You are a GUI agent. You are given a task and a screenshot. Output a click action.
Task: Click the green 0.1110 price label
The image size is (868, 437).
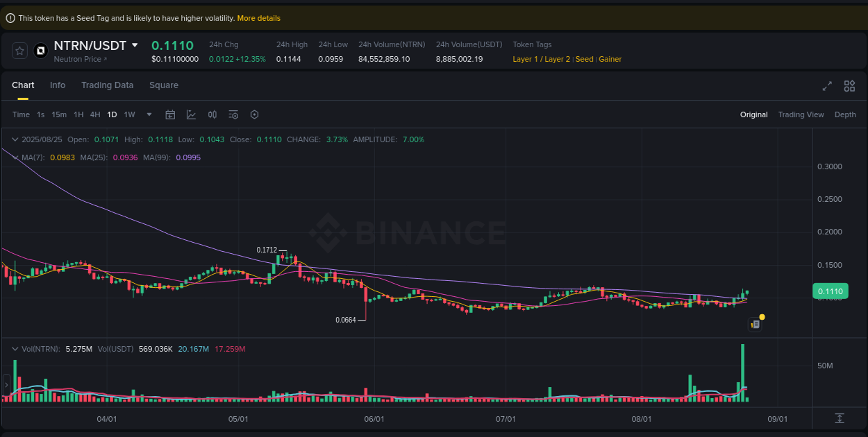pyautogui.click(x=830, y=291)
